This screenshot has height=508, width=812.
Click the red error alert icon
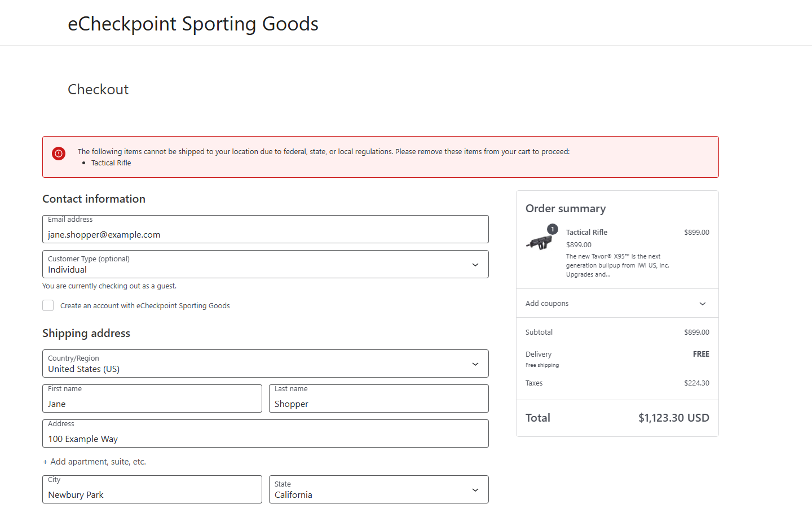[59, 154]
